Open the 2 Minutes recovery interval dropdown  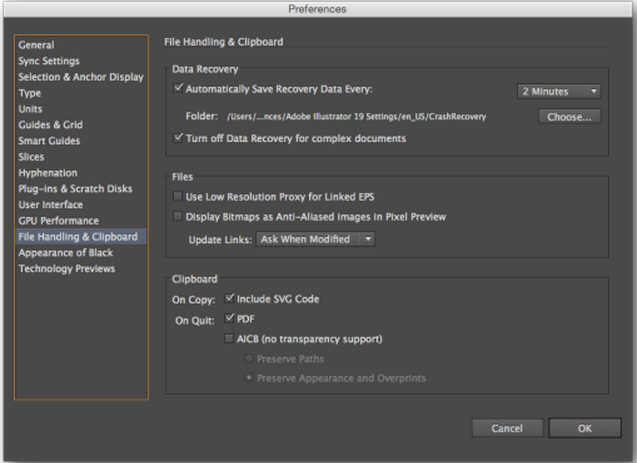[x=560, y=91]
